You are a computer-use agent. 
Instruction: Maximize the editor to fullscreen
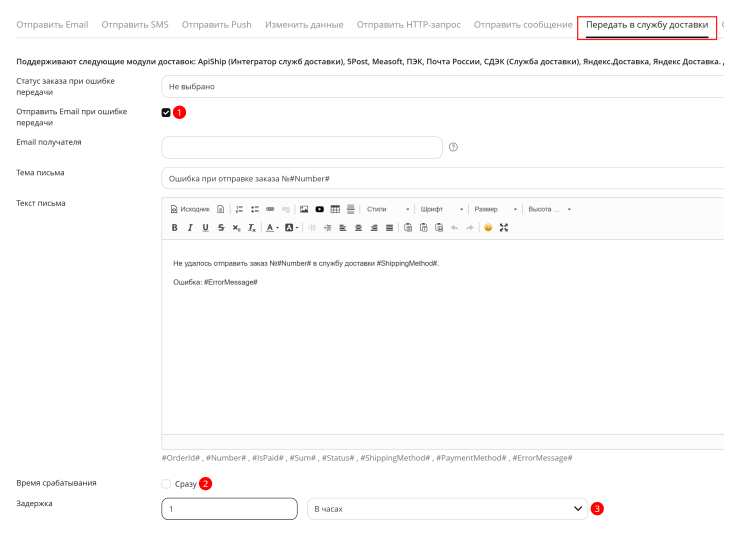[x=504, y=227]
